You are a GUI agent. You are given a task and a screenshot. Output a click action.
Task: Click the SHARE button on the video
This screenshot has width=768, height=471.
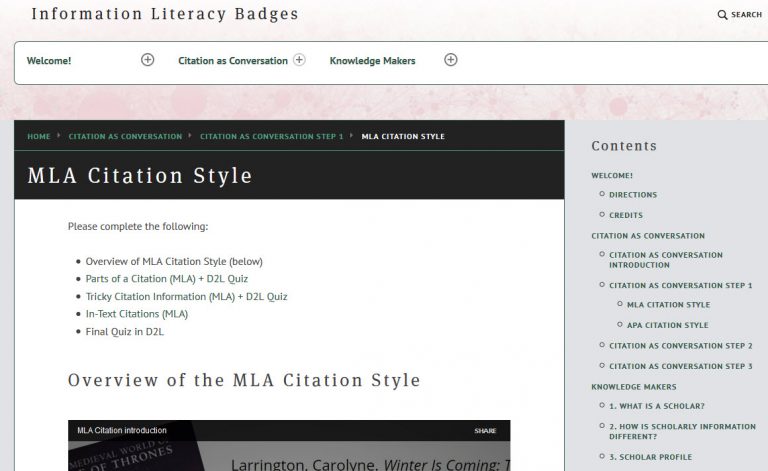pos(485,431)
